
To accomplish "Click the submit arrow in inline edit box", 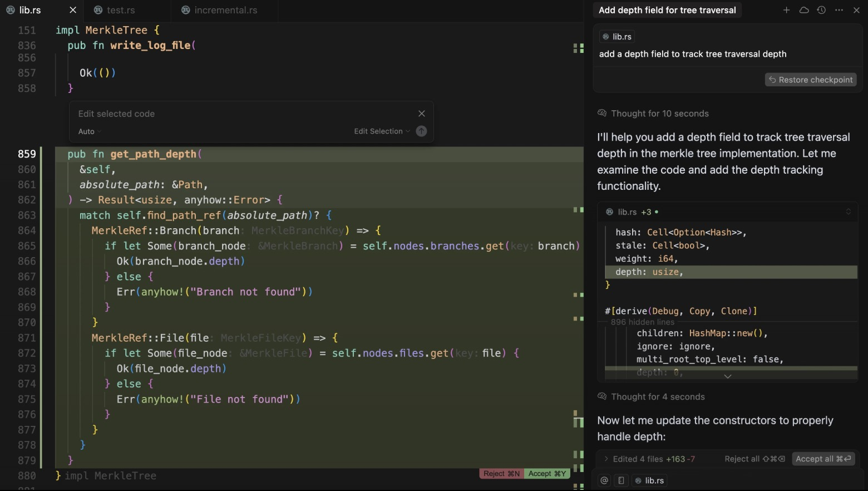I will [421, 131].
